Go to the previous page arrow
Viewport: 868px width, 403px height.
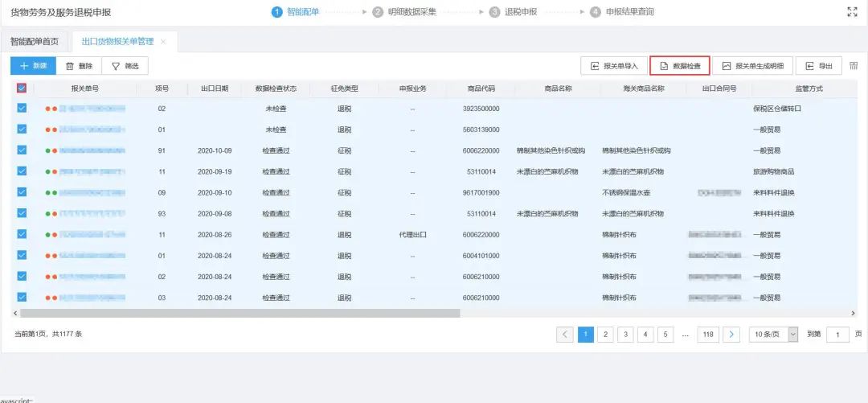565,335
